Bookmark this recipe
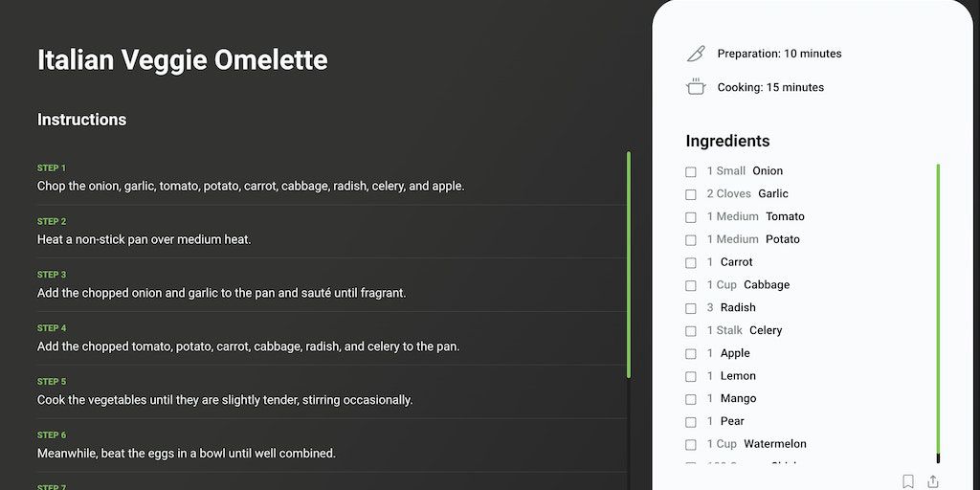Viewport: 980px width, 490px height. click(x=908, y=480)
